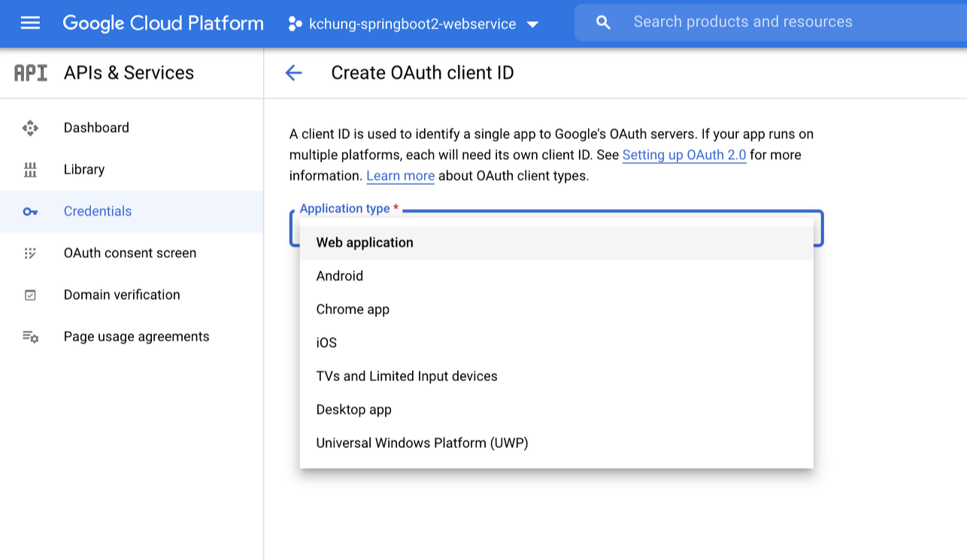The image size is (967, 560).
Task: Choose Android application type
Action: [340, 276]
